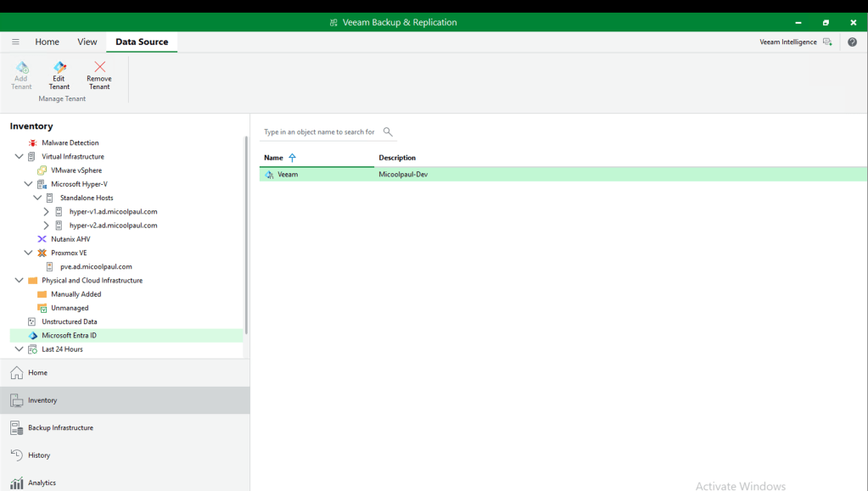868x491 pixels.
Task: Restore down the Veeam window
Action: coord(826,23)
